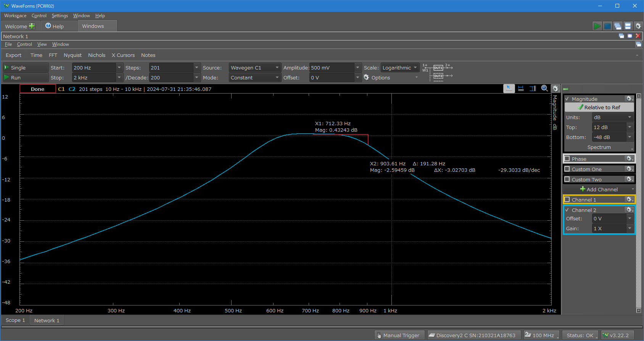This screenshot has height=341, width=644.
Task: Open the global settings gear in top toolbar
Action: 638,26
